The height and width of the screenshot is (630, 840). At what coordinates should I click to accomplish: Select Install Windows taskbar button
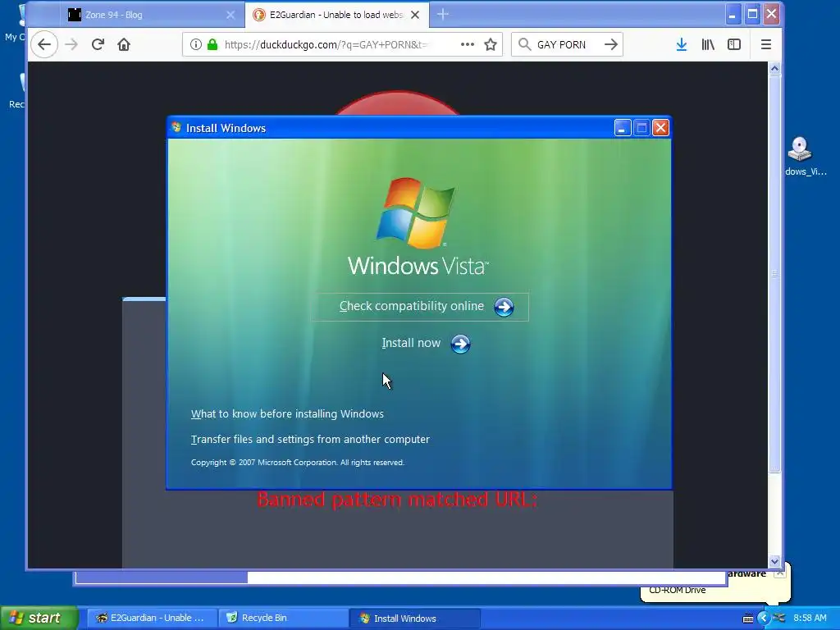414,618
